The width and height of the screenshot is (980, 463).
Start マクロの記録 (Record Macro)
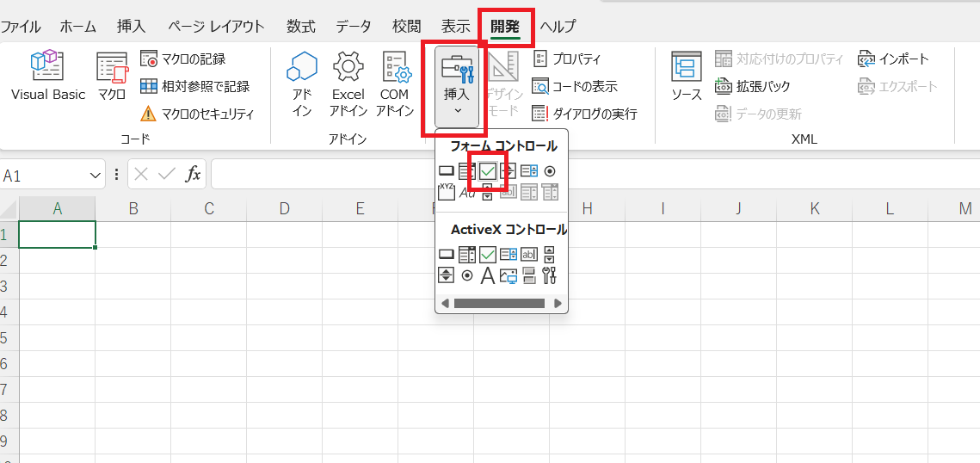(183, 59)
